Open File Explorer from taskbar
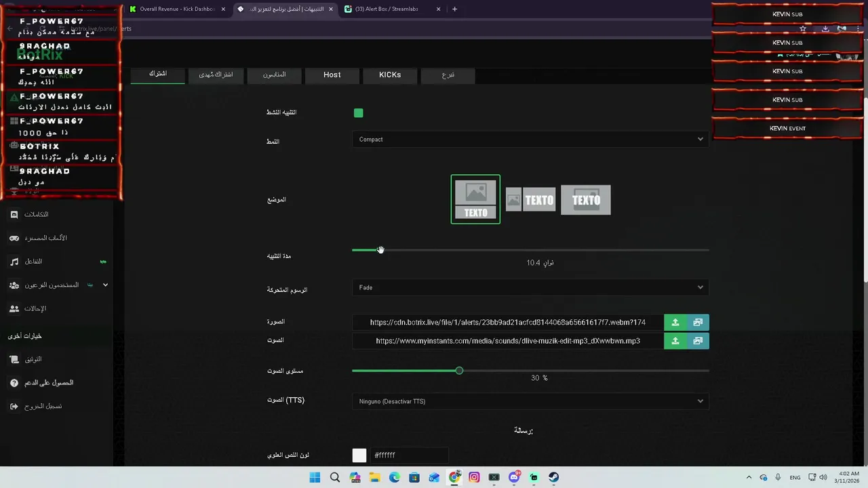Image resolution: width=868 pixels, height=488 pixels. point(374,478)
